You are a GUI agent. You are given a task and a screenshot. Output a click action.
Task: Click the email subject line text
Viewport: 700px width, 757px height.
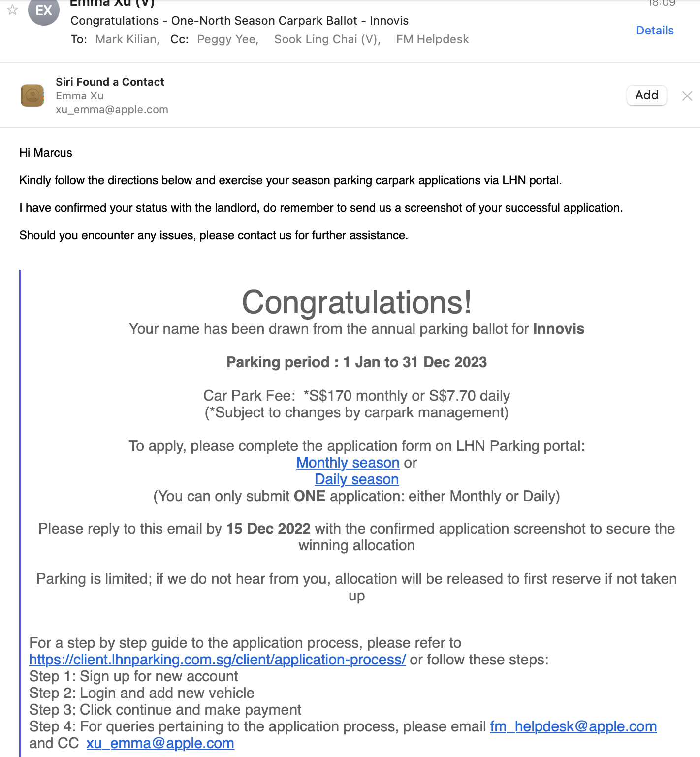[239, 21]
